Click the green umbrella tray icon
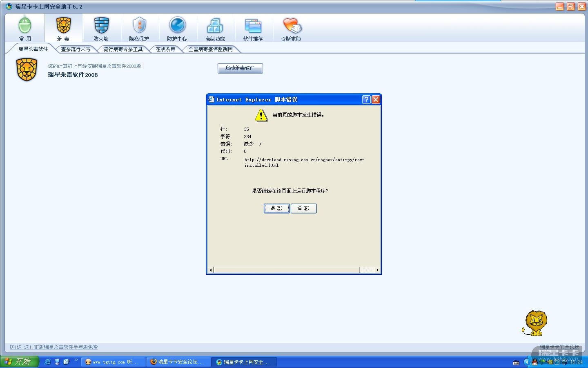 [x=542, y=362]
